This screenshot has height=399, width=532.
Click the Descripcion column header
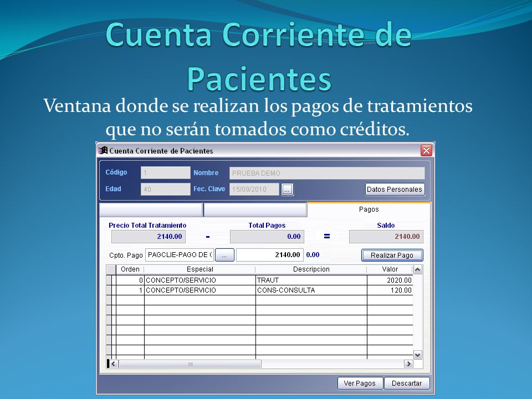tap(311, 269)
